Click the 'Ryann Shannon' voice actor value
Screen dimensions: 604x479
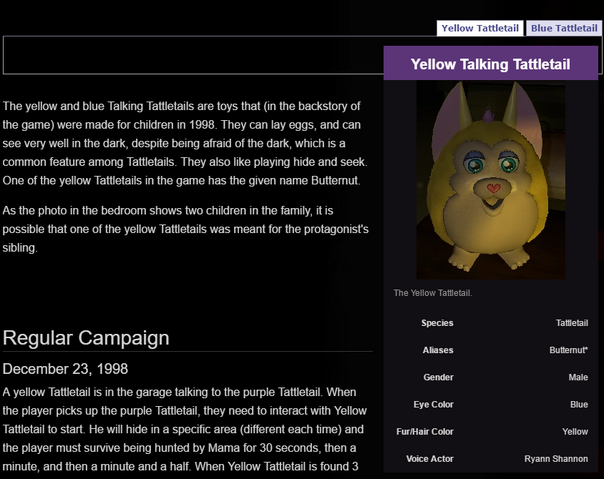[556, 459]
